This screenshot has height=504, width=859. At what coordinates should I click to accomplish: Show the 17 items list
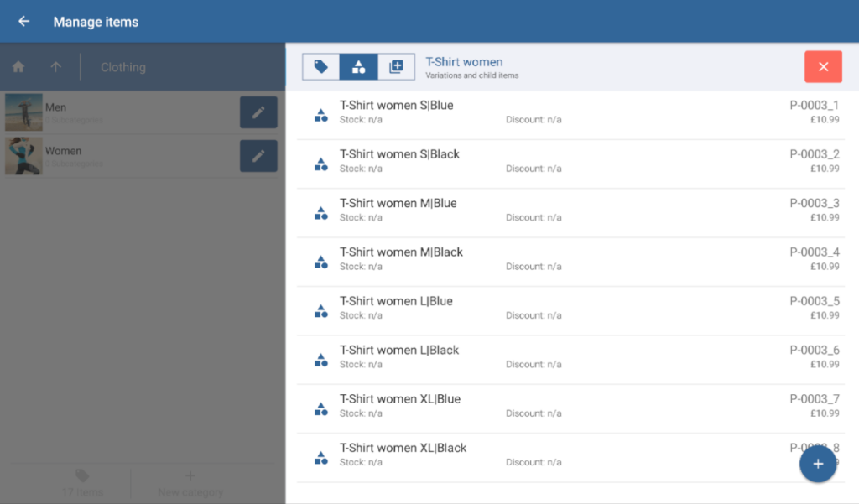point(81,484)
